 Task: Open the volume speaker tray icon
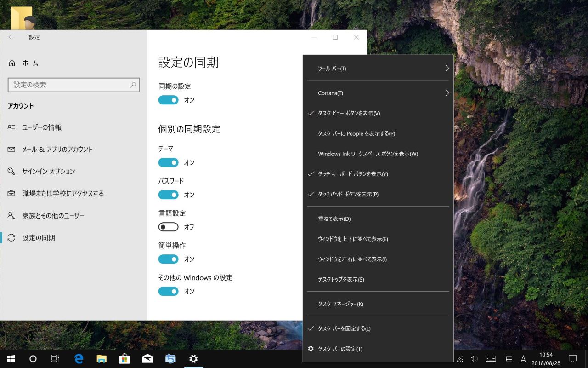coord(474,359)
